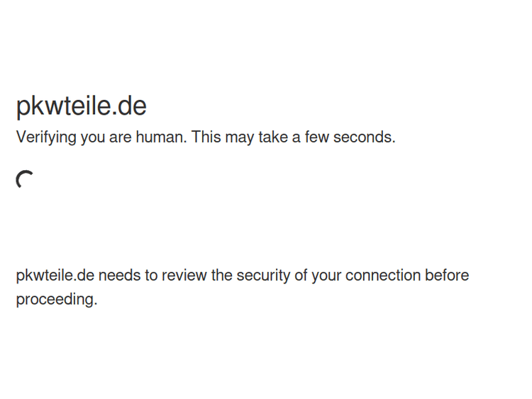Click the word "before" in the bottom paragraph
Image resolution: width=532 pixels, height=399 pixels.
click(447, 275)
